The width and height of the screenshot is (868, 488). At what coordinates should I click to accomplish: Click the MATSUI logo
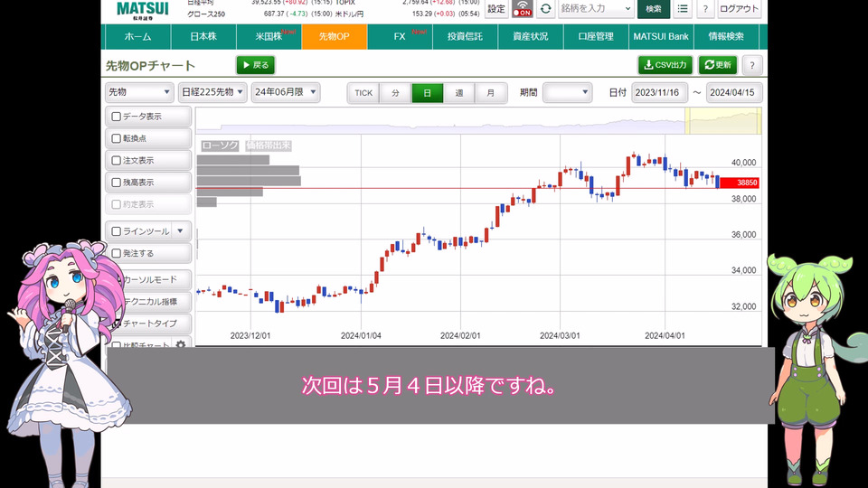pyautogui.click(x=142, y=9)
